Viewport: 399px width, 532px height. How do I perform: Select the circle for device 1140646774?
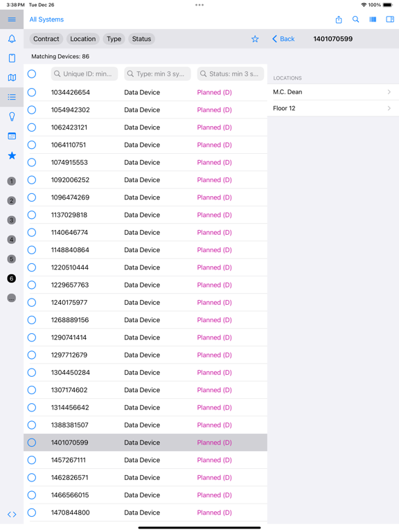tap(32, 233)
